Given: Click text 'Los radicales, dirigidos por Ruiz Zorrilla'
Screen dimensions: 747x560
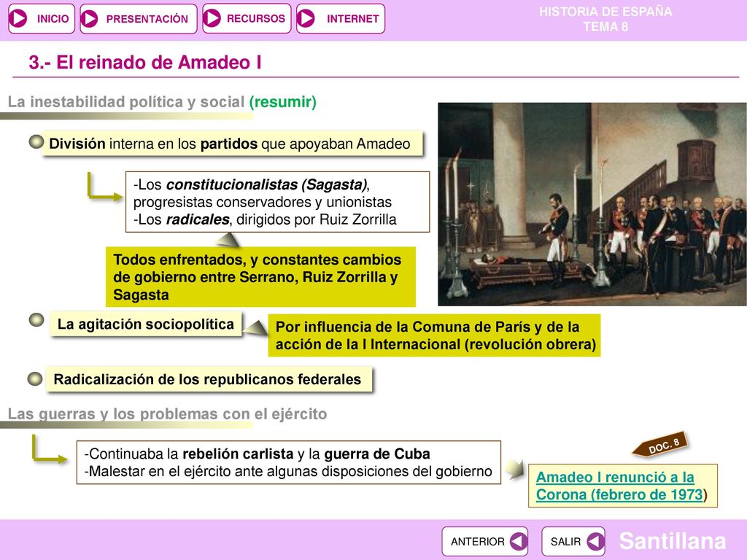Looking at the screenshot, I should pyautogui.click(x=265, y=219).
